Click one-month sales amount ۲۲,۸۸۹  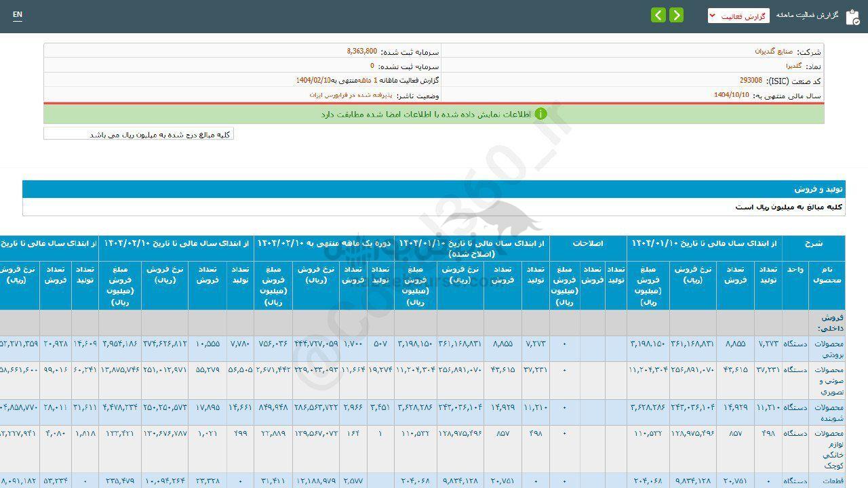pyautogui.click(x=276, y=433)
